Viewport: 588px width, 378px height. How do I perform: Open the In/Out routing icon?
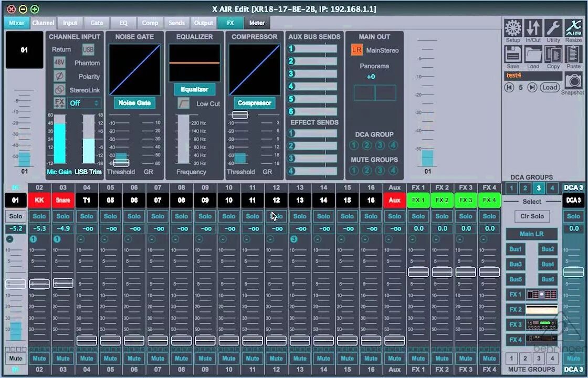[x=533, y=28]
